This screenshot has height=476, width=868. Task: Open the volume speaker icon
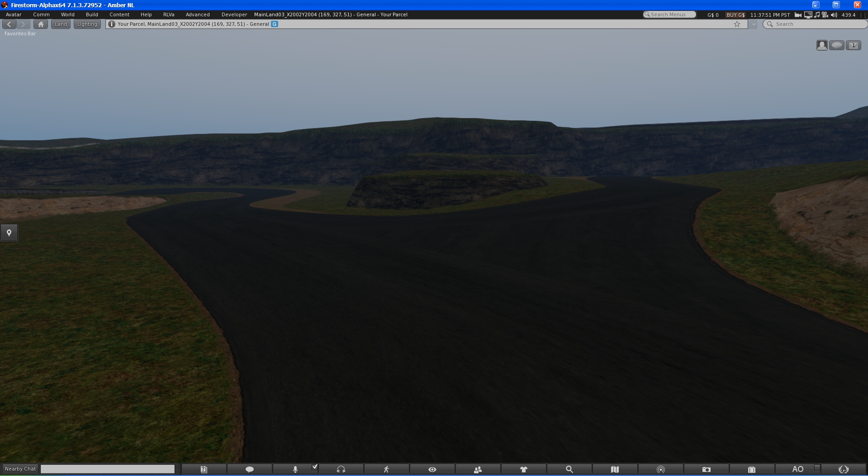(834, 14)
